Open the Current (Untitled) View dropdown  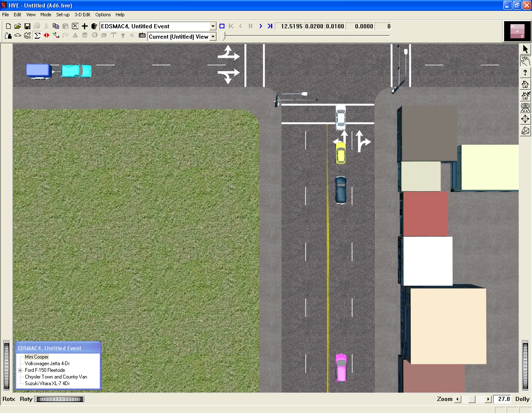click(x=213, y=37)
